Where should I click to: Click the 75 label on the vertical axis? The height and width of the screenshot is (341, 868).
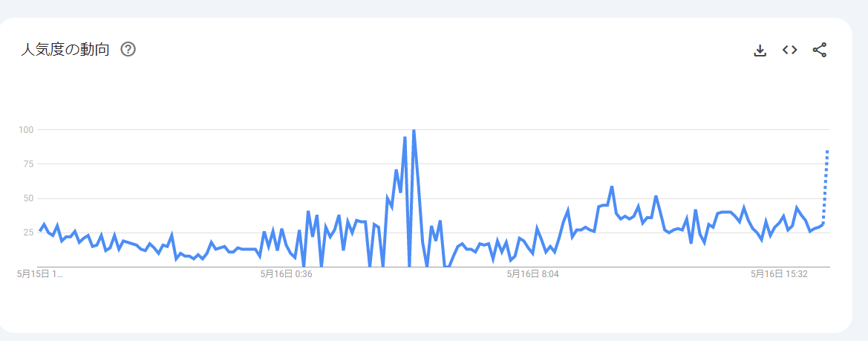28,164
